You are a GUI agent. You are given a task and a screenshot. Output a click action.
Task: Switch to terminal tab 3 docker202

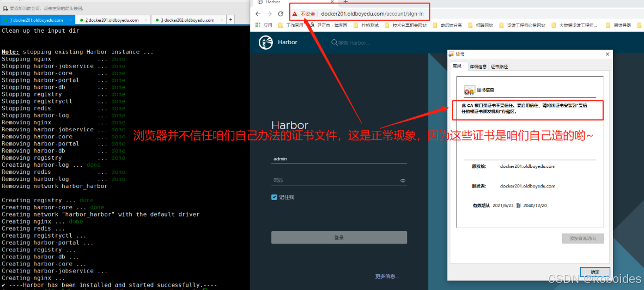pos(188,20)
